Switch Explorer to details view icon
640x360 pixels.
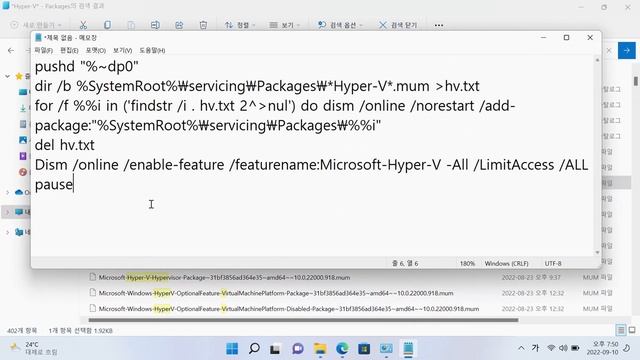click(x=621, y=330)
